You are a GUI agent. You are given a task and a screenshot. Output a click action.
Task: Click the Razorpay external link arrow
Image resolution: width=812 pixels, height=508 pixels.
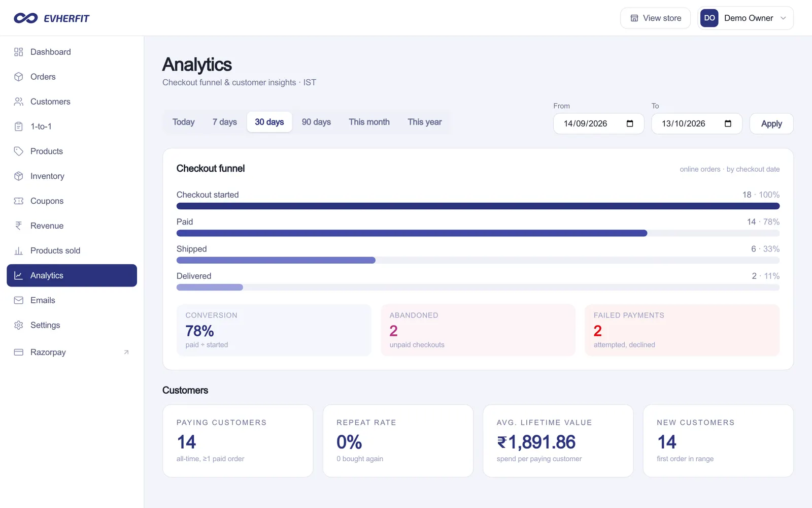tap(126, 352)
